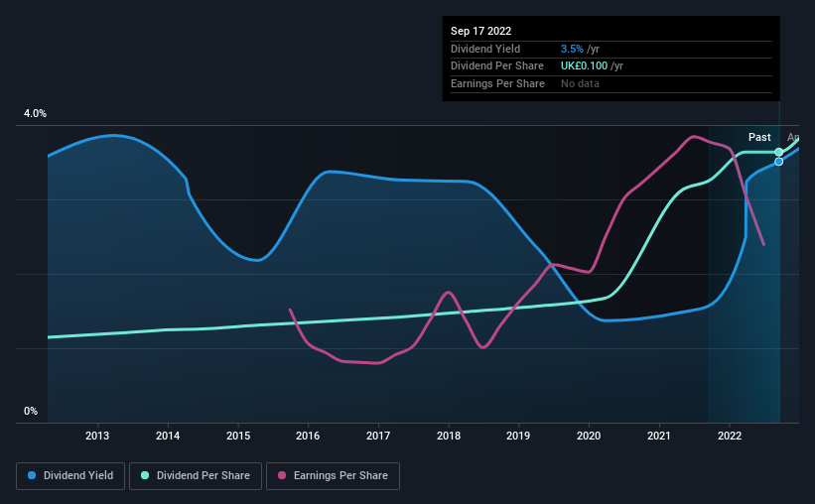Click the teal data point marker on chart
Image resolution: width=815 pixels, height=504 pixels.
point(778,152)
